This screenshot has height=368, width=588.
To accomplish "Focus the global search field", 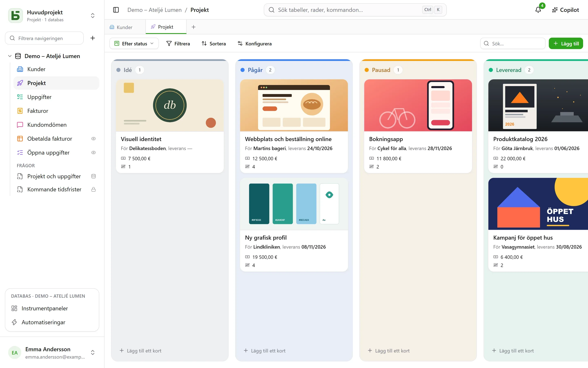I will (355, 10).
